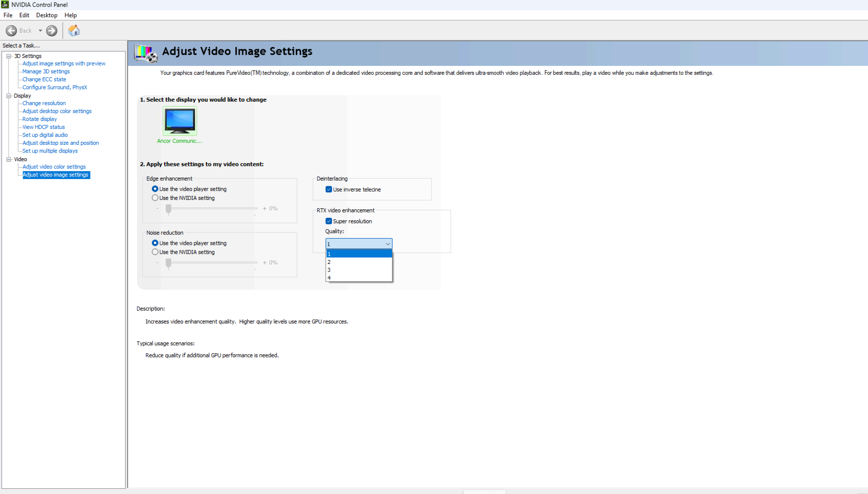
Task: Open the Desktop menu
Action: coord(47,15)
